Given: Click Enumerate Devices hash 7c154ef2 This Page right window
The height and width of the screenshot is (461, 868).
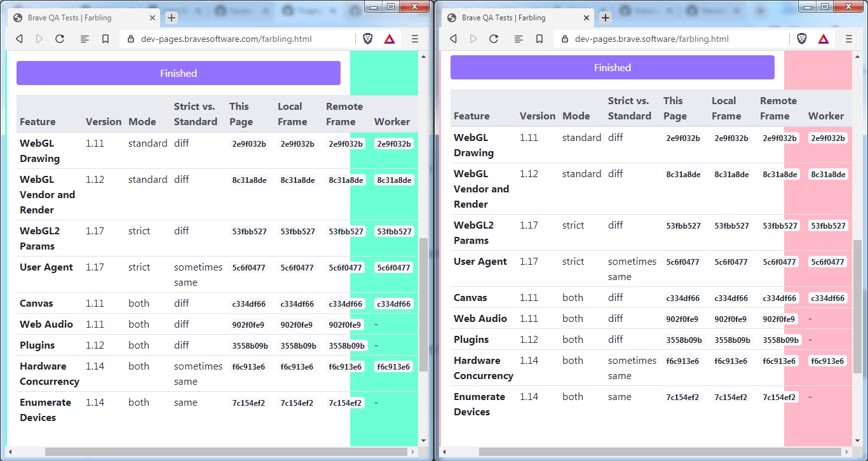Looking at the screenshot, I should (682, 398).
